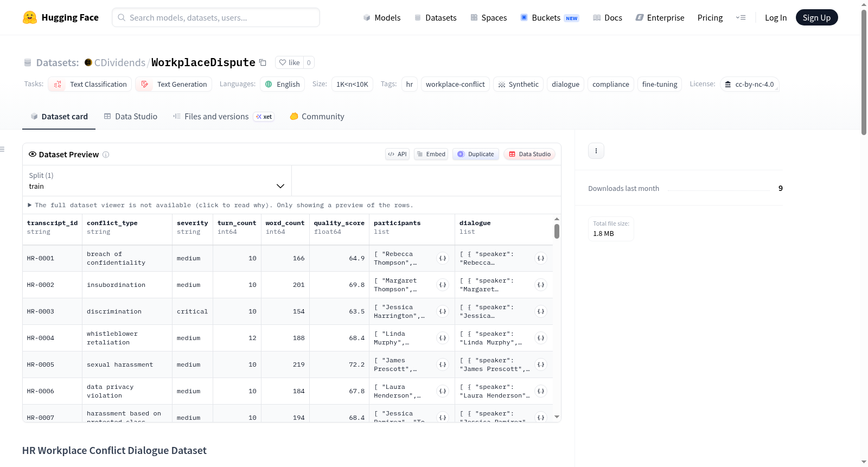Open the Split train dropdown

157,181
